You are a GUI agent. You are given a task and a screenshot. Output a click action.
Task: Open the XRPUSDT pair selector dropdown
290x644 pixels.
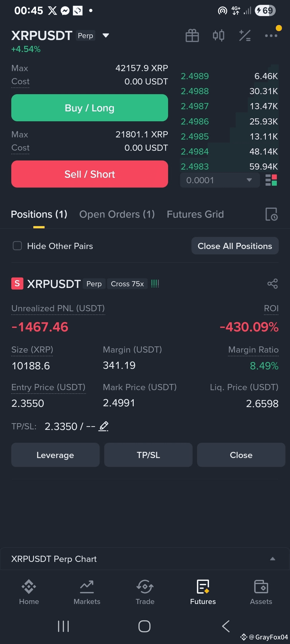[x=106, y=35]
